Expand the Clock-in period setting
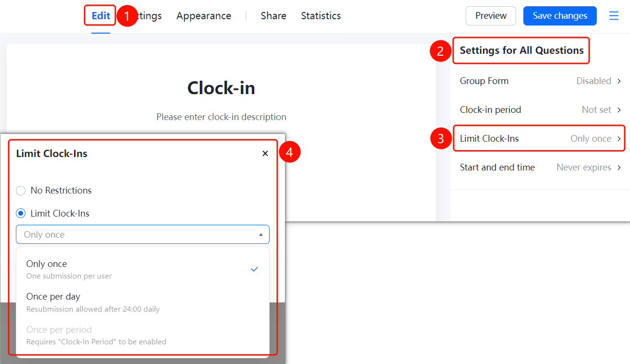Screen dimensions: 630x364 click(x=540, y=110)
